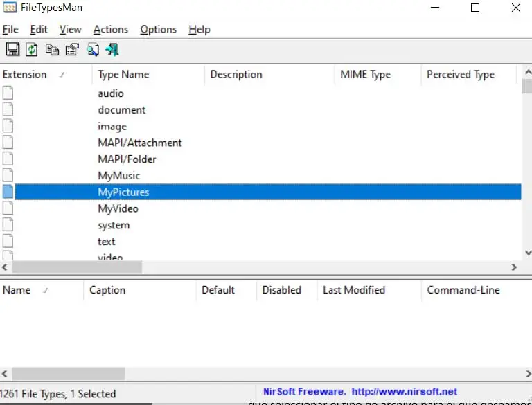Click the Copy Selected Items toolbar icon

(52, 50)
